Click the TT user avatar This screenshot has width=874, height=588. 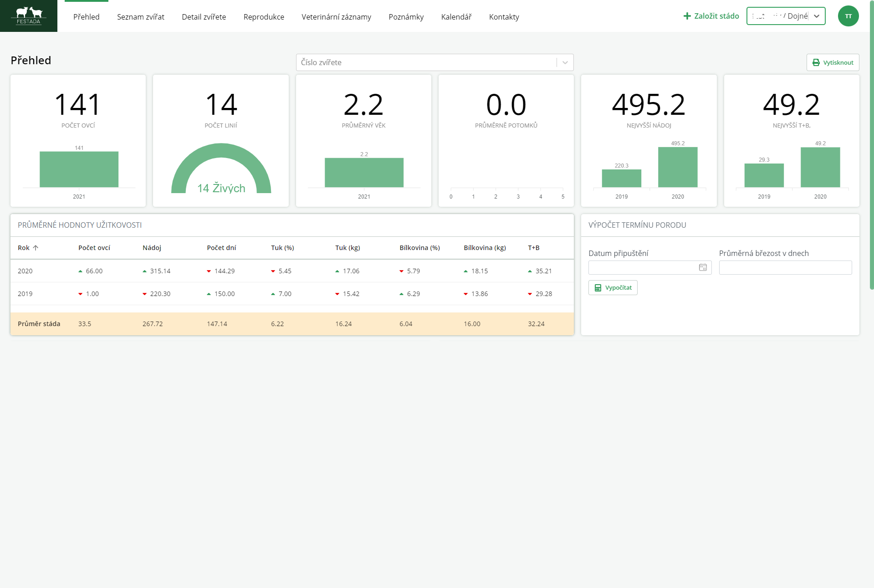tap(848, 16)
